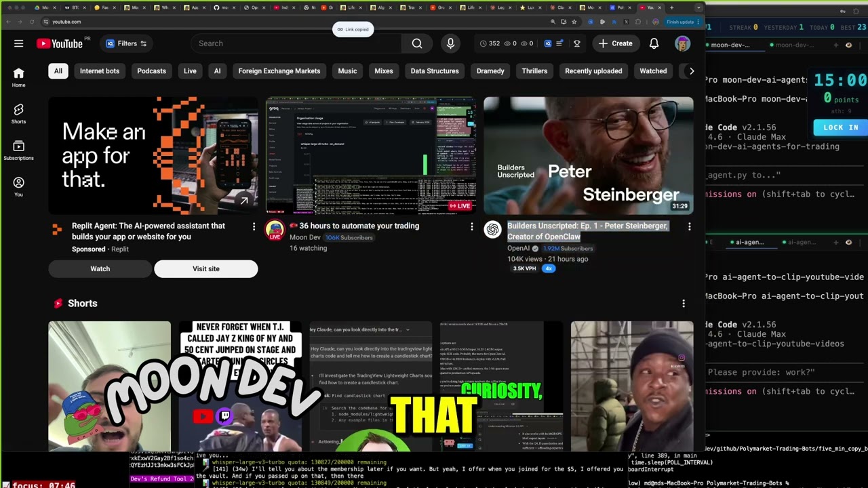Open more options for the Replit ad
The image size is (868, 488).
(254, 226)
